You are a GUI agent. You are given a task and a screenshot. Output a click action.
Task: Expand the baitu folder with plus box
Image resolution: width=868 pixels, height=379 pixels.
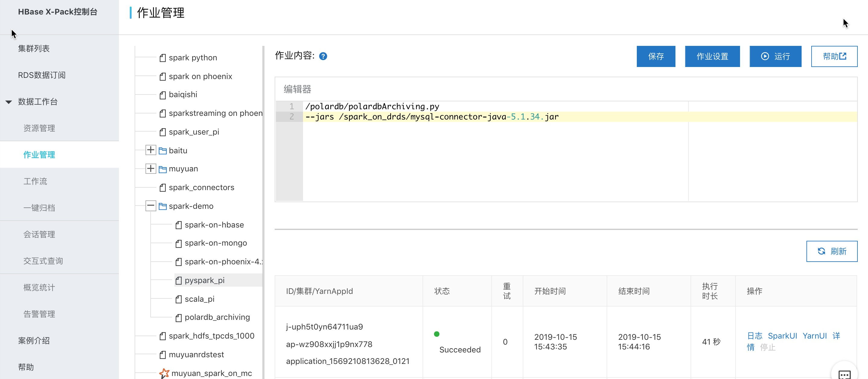[151, 150]
